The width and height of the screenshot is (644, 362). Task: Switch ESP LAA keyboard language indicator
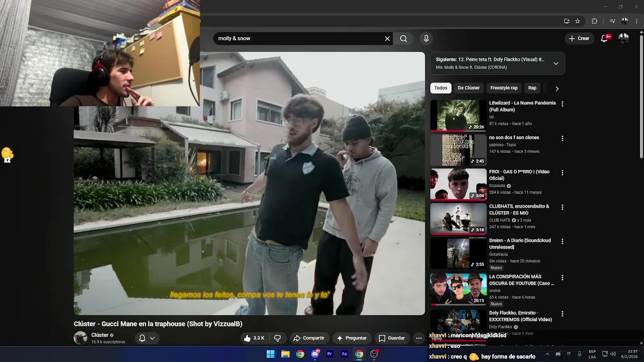tap(592, 354)
